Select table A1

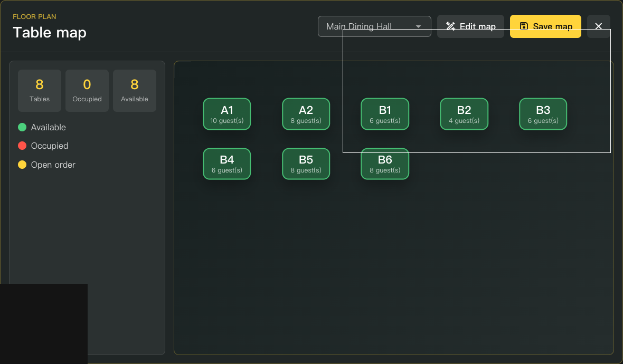[x=227, y=114]
